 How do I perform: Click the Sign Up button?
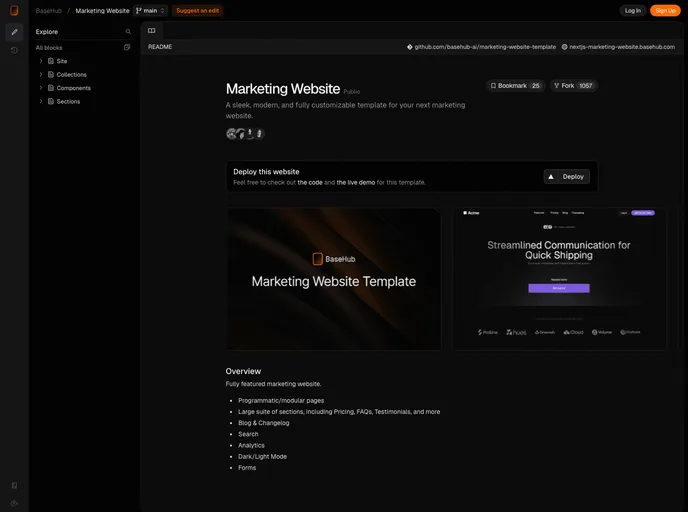point(665,11)
